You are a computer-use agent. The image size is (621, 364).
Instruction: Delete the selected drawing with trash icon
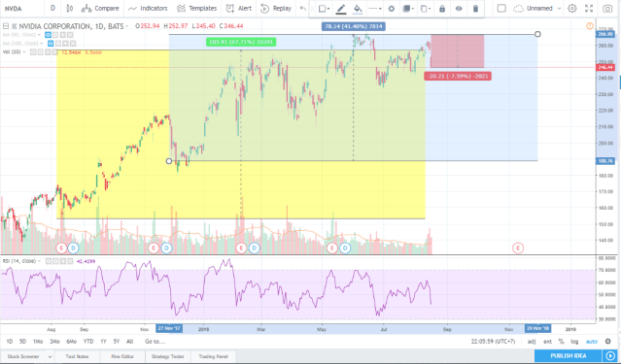tap(475, 9)
